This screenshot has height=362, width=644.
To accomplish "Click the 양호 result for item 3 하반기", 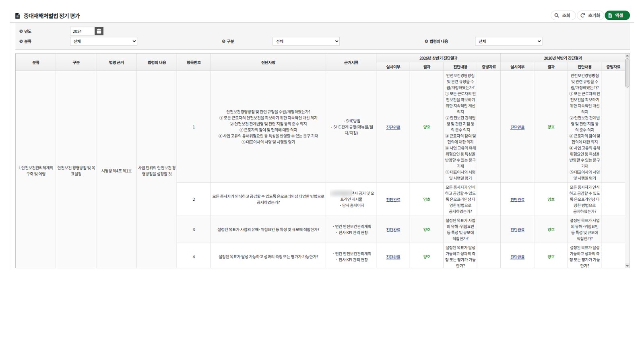I will click(551, 230).
